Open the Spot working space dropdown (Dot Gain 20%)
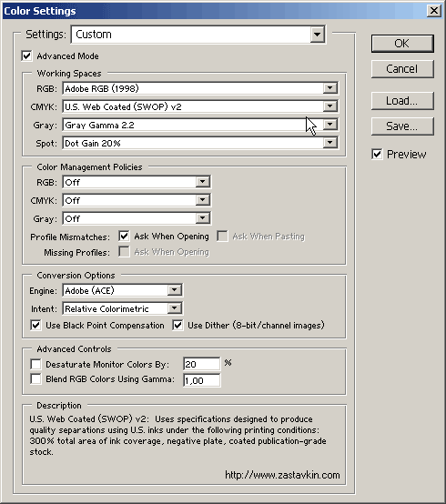The image size is (446, 504). 200,143
